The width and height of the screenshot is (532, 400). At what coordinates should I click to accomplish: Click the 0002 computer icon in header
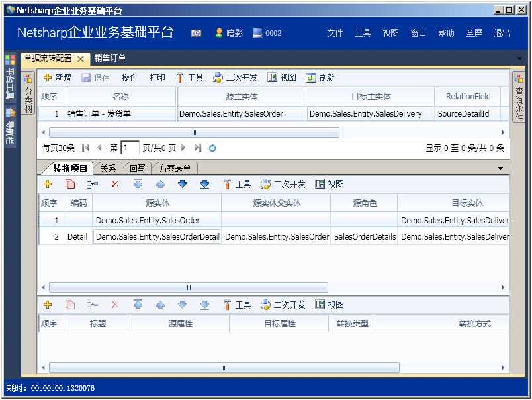click(257, 33)
